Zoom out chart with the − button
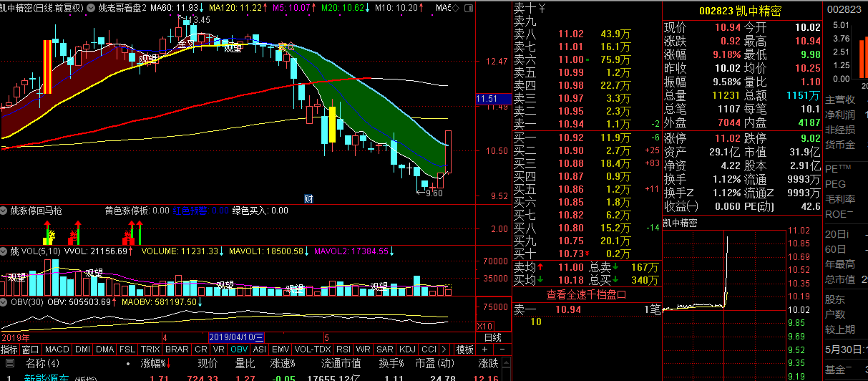 (x=502, y=349)
